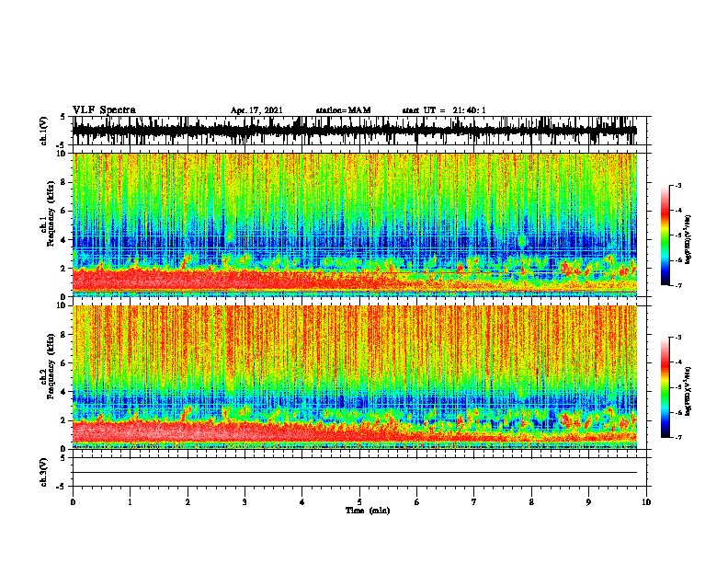The height and width of the screenshot is (563, 728).
Task: Click the ch.2 spectrogram color scale bar
Action: tap(665, 387)
